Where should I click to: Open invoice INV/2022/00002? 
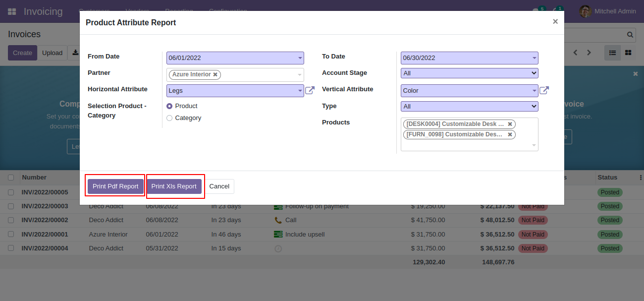45,220
